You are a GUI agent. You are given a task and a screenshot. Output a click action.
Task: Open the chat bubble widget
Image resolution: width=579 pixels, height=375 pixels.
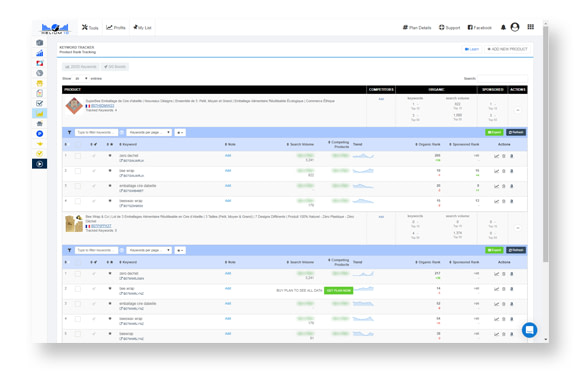(529, 330)
